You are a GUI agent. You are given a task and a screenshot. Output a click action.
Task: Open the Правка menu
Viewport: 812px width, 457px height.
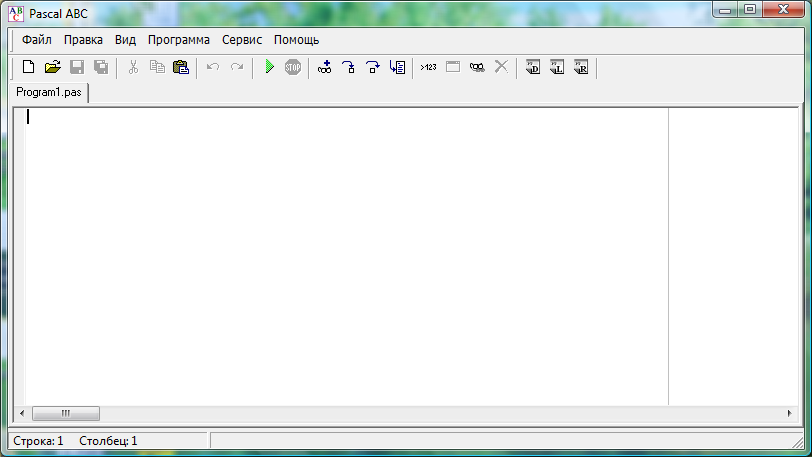tap(83, 40)
